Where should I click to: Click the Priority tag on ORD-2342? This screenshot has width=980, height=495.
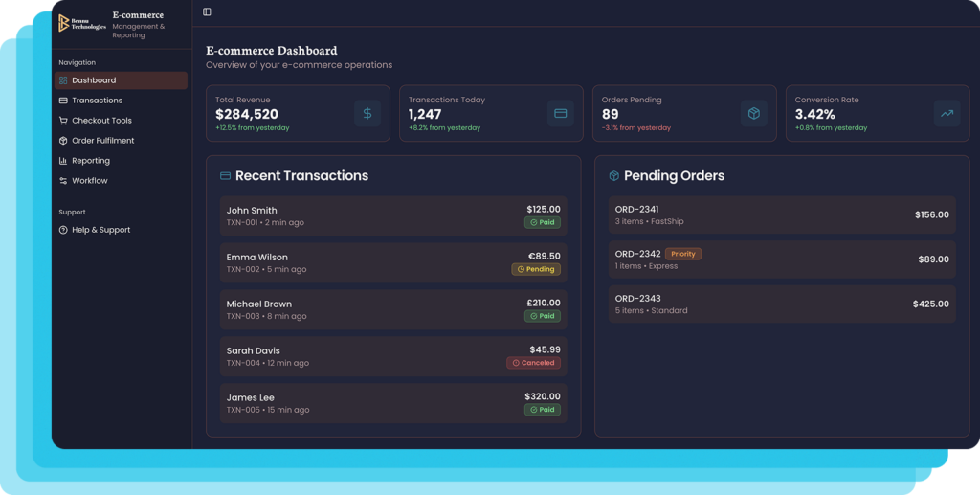[683, 254]
